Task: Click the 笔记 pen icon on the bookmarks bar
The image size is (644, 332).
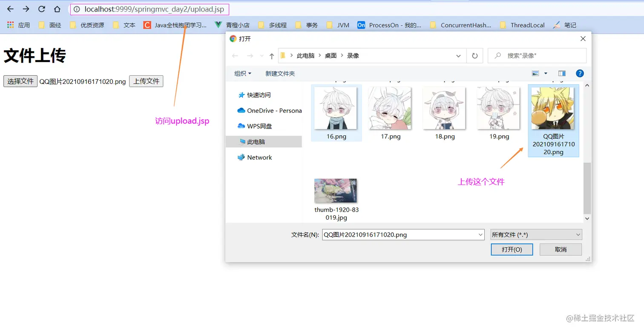Action: point(557,25)
